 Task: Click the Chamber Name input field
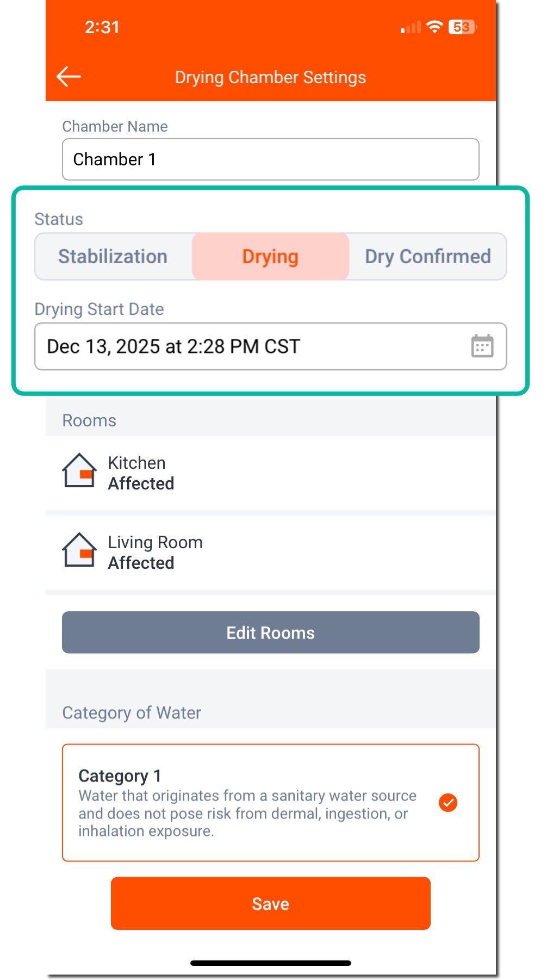(x=270, y=159)
